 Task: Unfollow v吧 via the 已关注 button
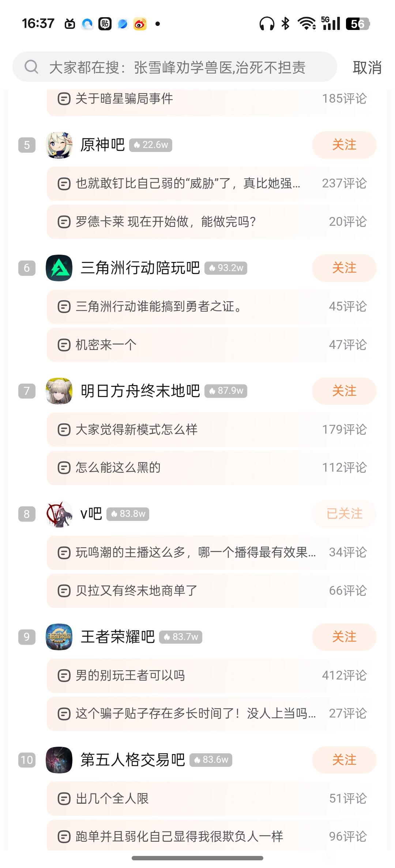click(344, 514)
